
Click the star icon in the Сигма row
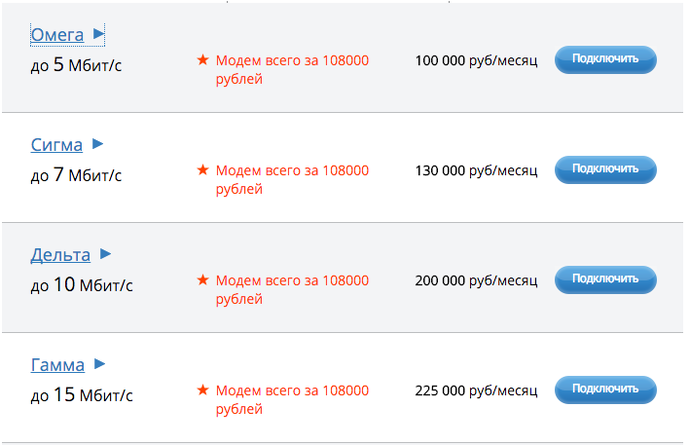tap(203, 171)
